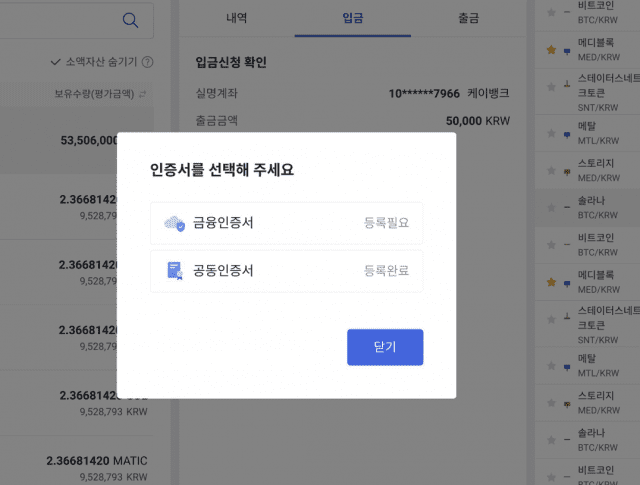Select the 공동인증서 certificate option
The image size is (640, 485).
[287, 271]
